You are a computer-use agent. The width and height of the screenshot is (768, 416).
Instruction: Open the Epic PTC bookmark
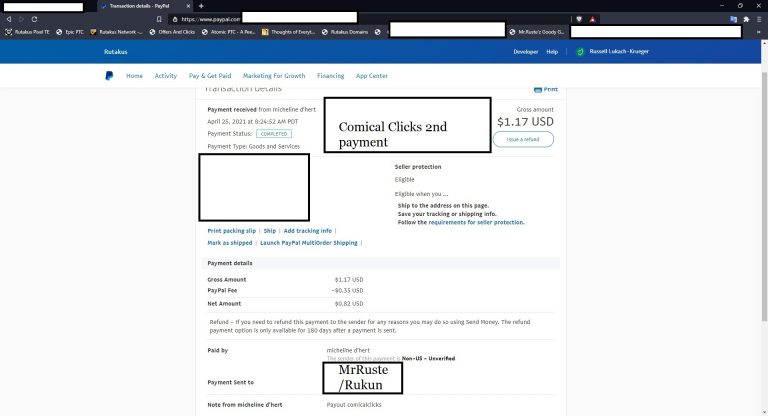(70, 32)
